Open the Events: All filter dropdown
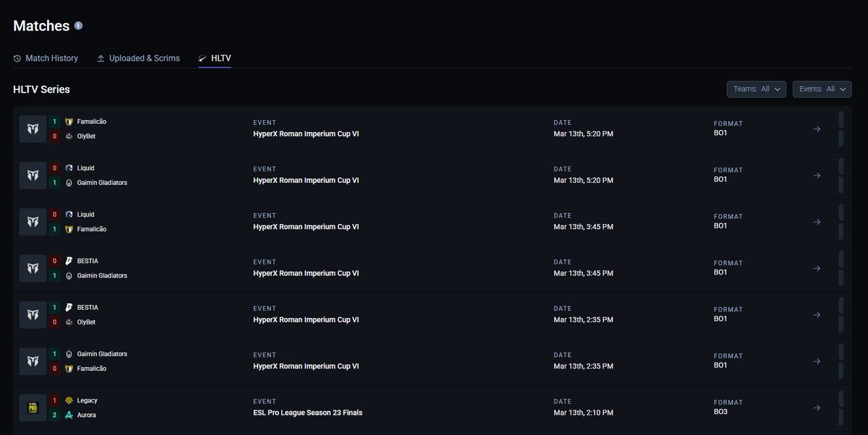 coord(822,89)
